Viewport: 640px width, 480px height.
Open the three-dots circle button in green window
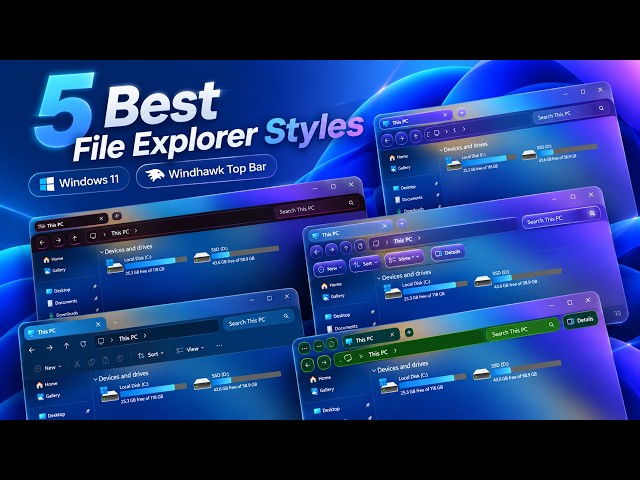tap(304, 348)
